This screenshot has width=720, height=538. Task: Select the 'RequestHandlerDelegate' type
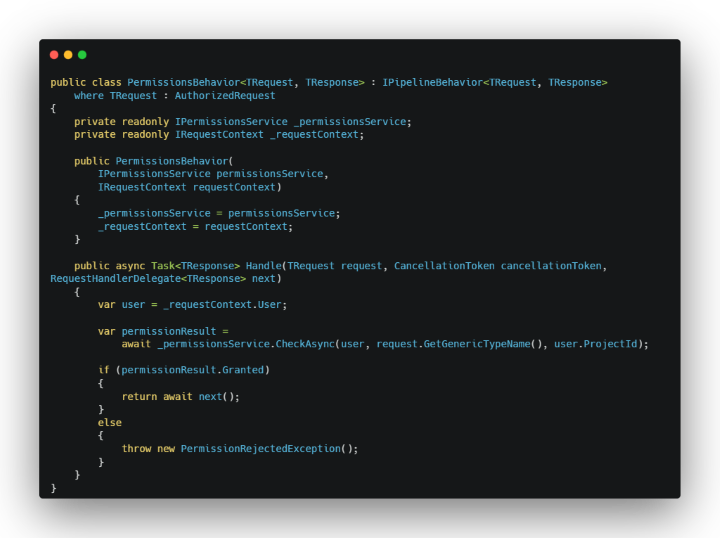coord(115,279)
